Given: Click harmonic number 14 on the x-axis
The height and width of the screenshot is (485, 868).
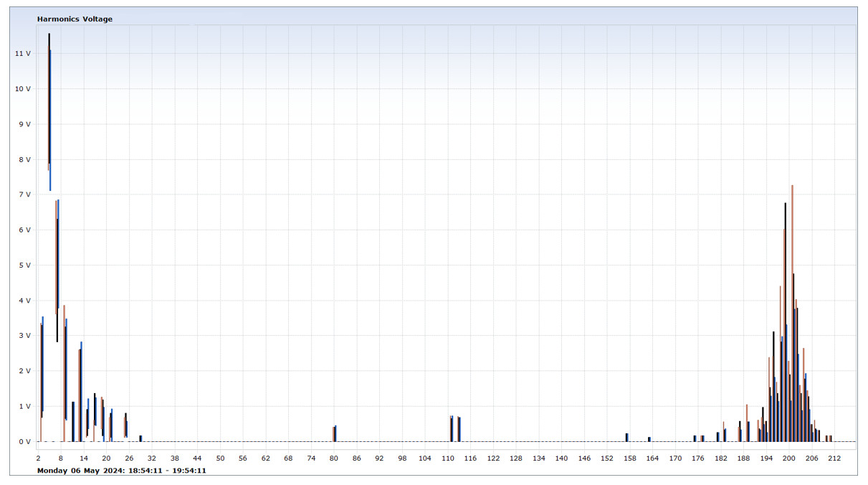Looking at the screenshot, I should tap(84, 458).
